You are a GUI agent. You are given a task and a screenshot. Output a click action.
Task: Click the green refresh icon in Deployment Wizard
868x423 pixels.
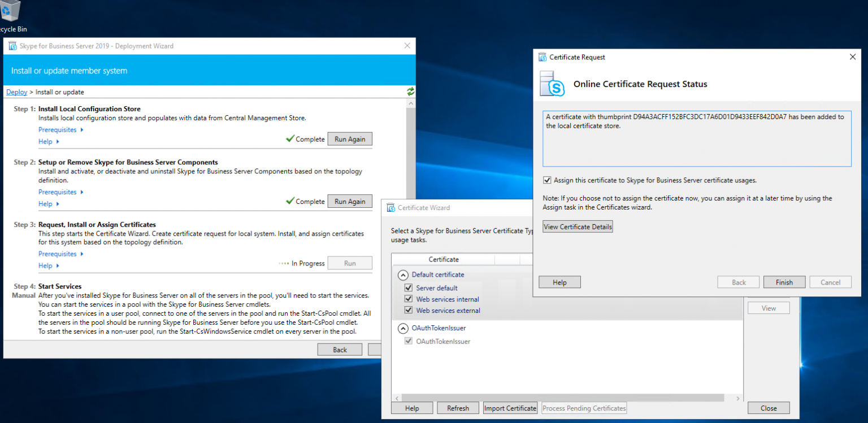pyautogui.click(x=410, y=91)
